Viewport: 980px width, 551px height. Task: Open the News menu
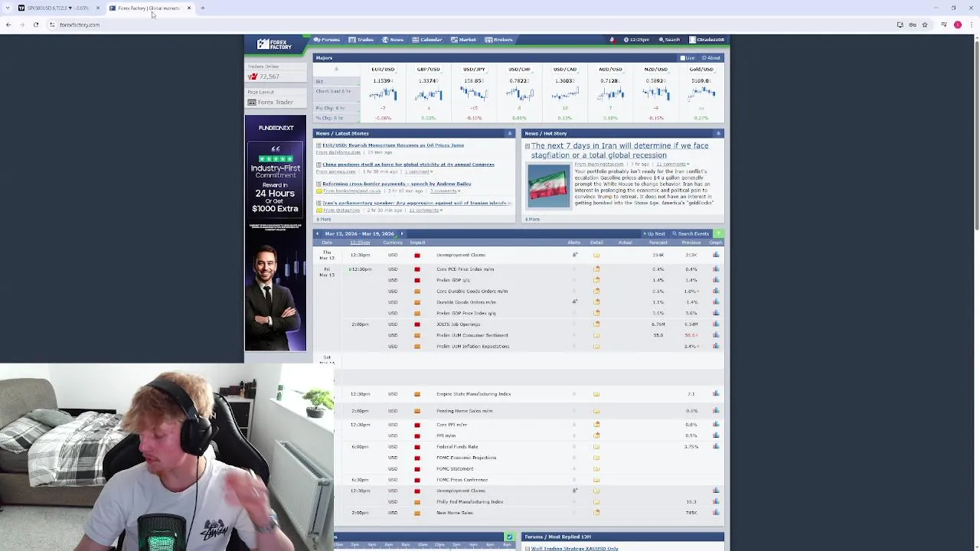393,40
